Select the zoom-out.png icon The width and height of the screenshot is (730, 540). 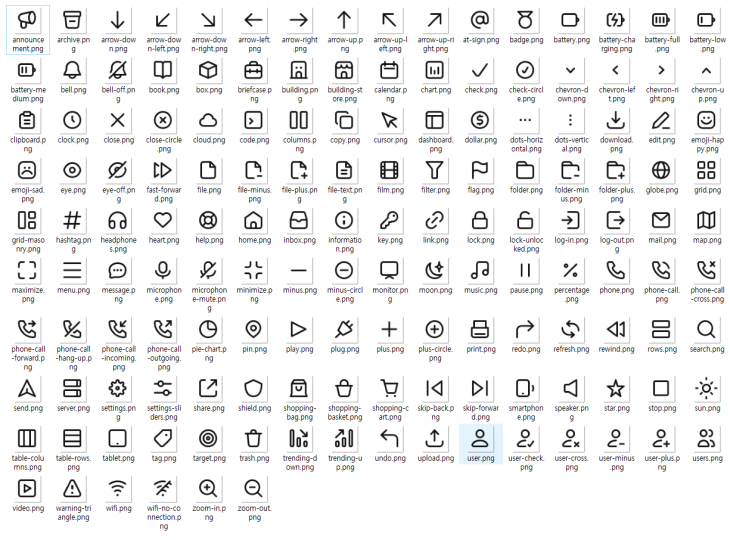253,488
